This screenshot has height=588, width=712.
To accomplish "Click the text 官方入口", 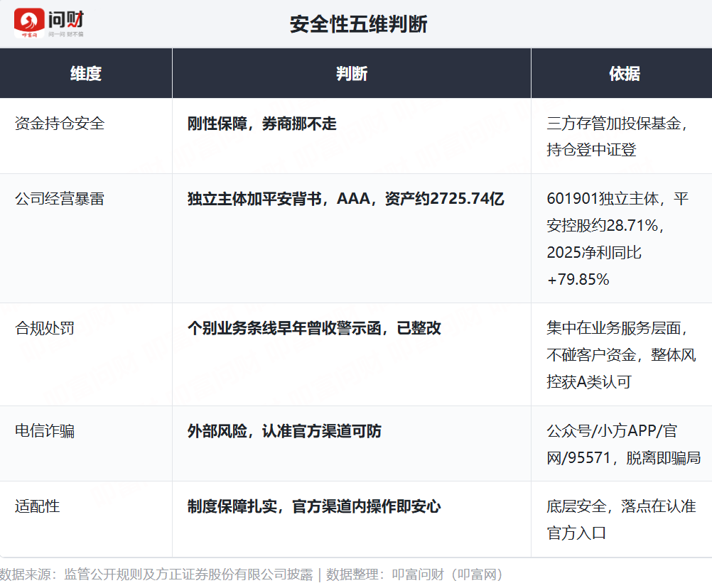I will click(576, 533).
